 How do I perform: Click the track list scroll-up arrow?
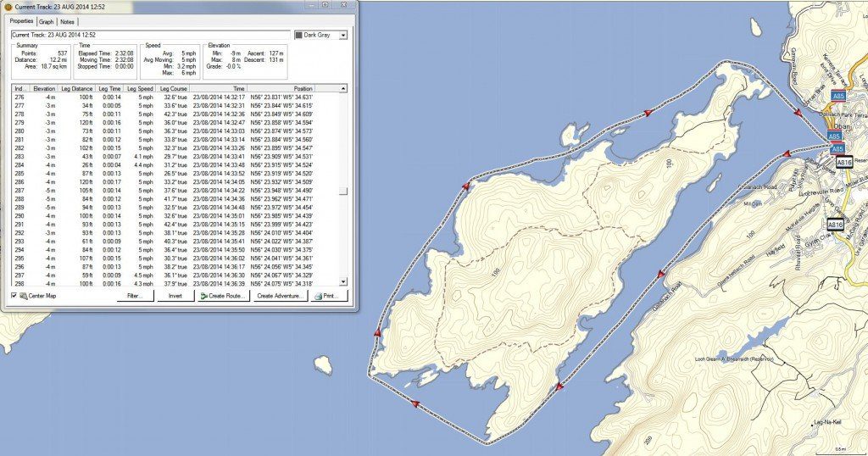[343, 88]
